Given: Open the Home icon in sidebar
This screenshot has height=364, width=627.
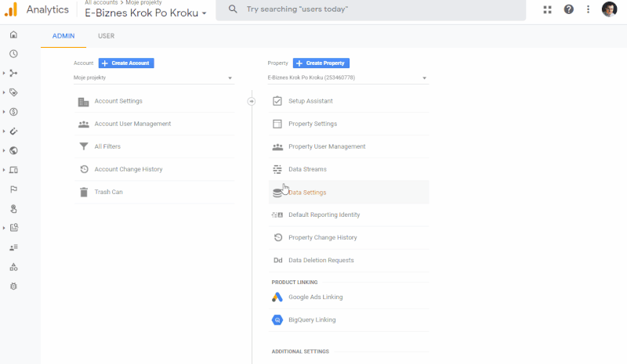Looking at the screenshot, I should coord(13,34).
